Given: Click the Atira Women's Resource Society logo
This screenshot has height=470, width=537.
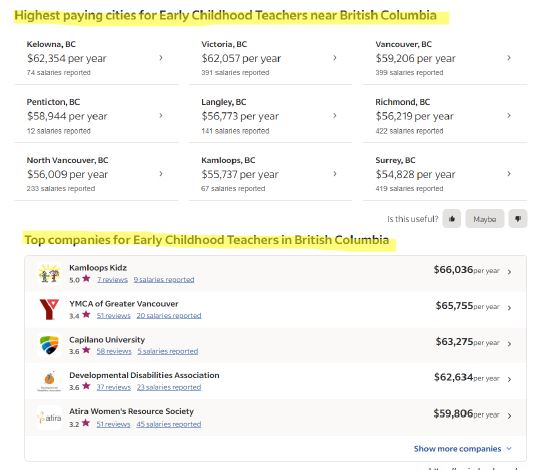Looking at the screenshot, I should click(49, 418).
